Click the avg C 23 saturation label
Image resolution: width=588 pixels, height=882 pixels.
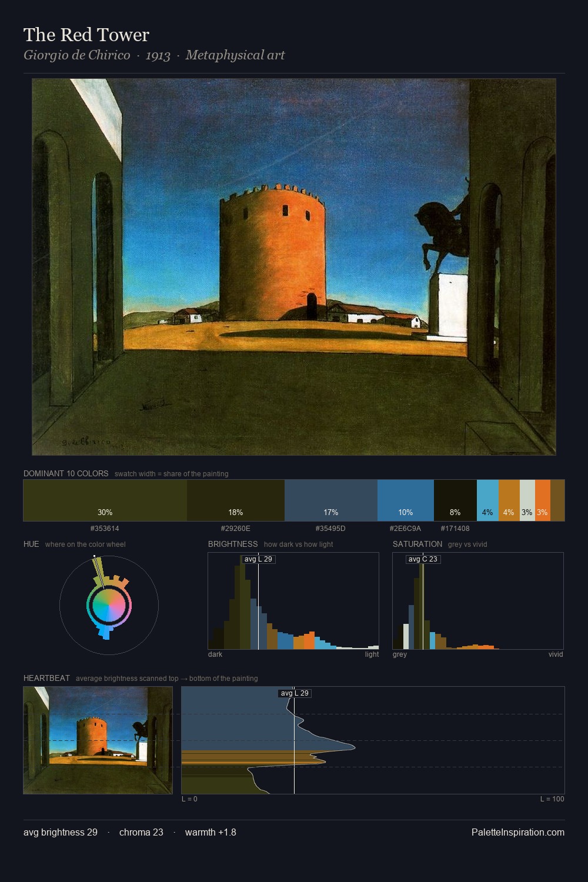tap(423, 559)
